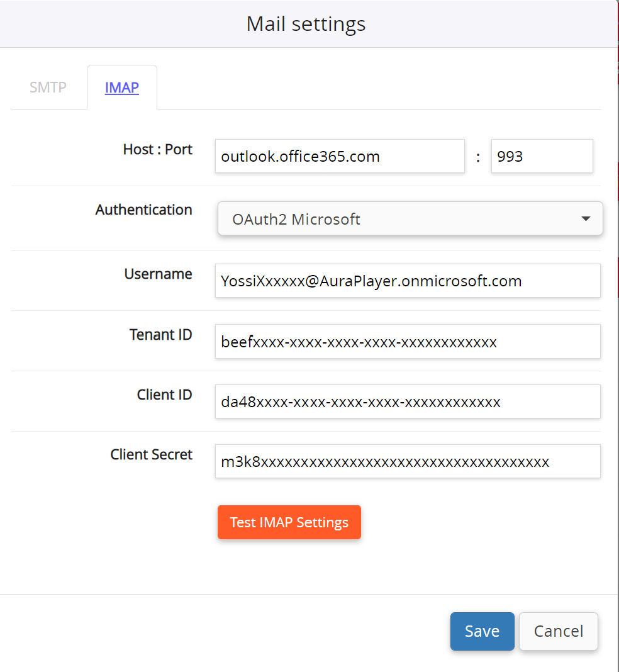
Task: Click the Authentication dropdown arrow
Action: click(x=586, y=218)
